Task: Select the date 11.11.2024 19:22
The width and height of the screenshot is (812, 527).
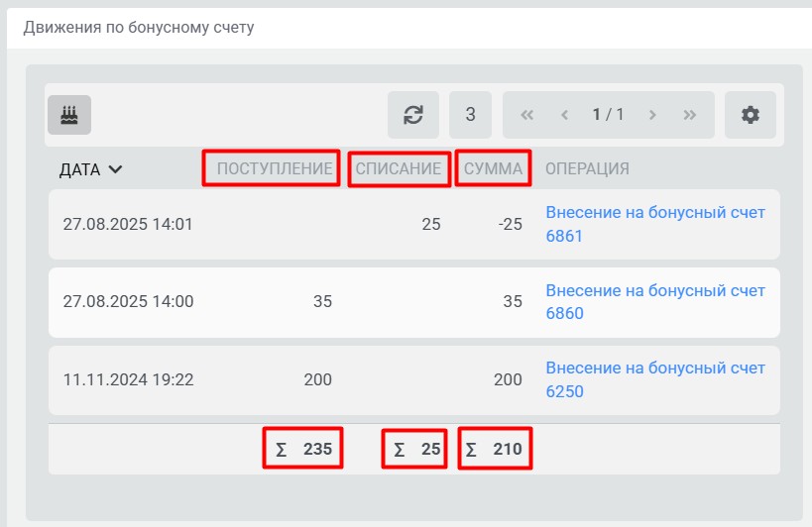Action: 128,379
